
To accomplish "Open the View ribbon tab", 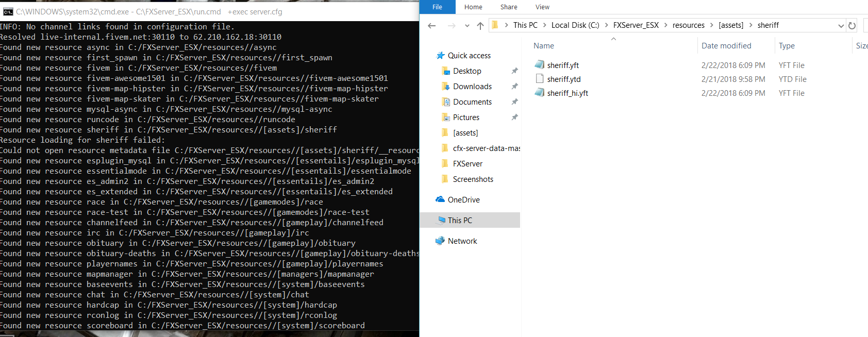I will (x=542, y=7).
